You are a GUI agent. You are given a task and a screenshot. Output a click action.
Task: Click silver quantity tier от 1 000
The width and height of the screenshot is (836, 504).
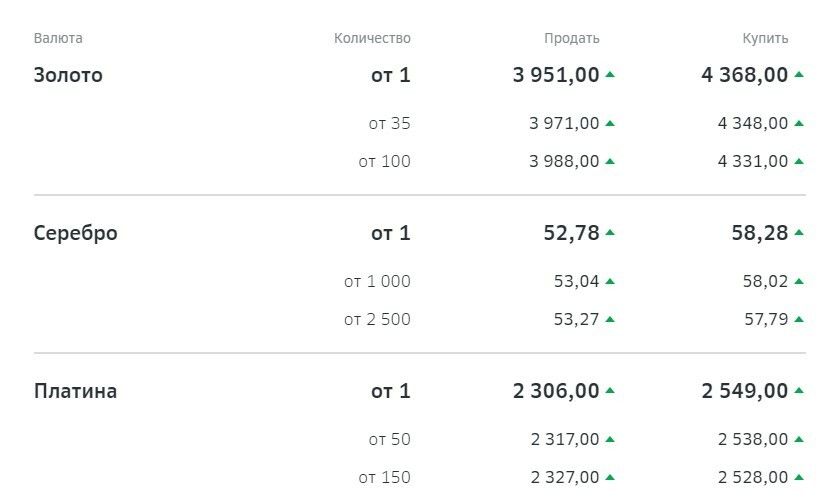(377, 281)
